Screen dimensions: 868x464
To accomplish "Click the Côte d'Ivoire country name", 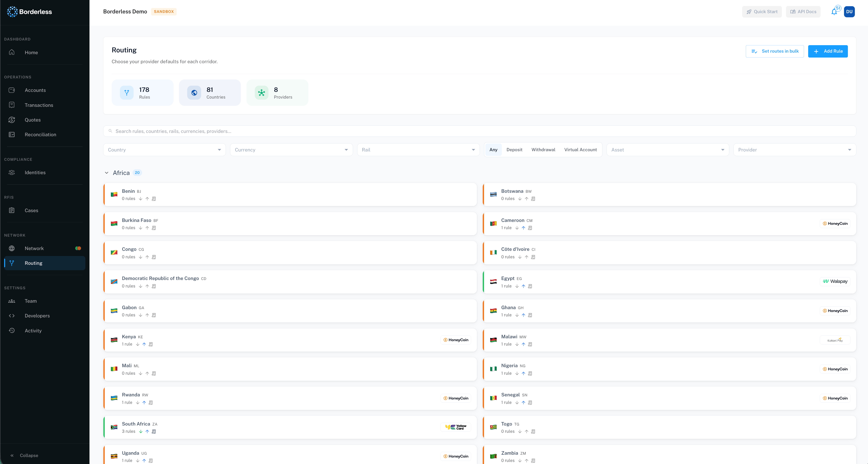I will [x=515, y=250].
